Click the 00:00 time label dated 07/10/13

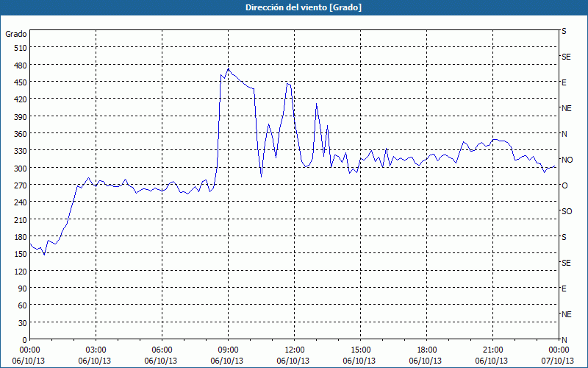pos(559,350)
